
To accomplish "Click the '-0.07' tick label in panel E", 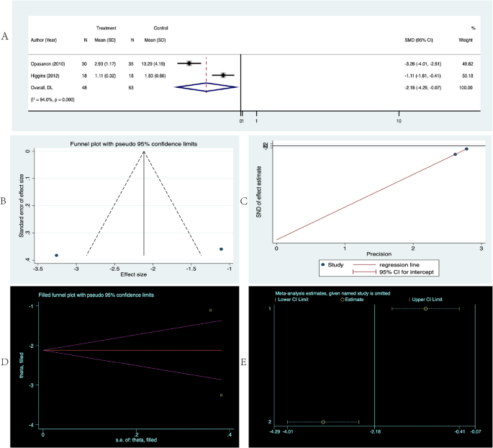I will [x=476, y=431].
